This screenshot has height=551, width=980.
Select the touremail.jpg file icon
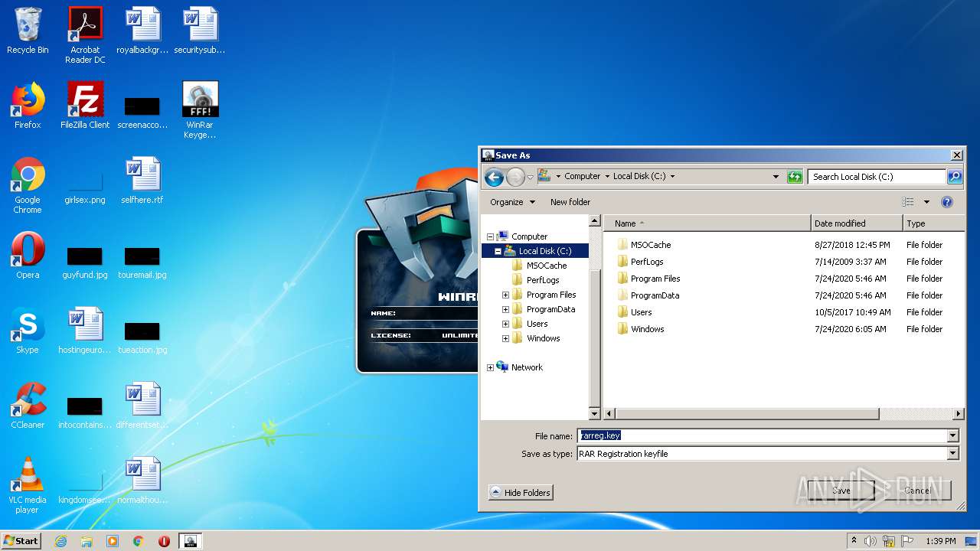point(142,262)
